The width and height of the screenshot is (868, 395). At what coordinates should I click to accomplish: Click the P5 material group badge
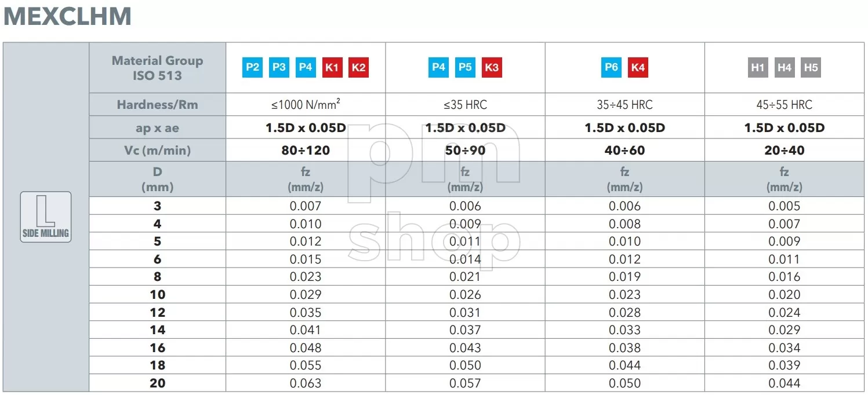tap(465, 67)
